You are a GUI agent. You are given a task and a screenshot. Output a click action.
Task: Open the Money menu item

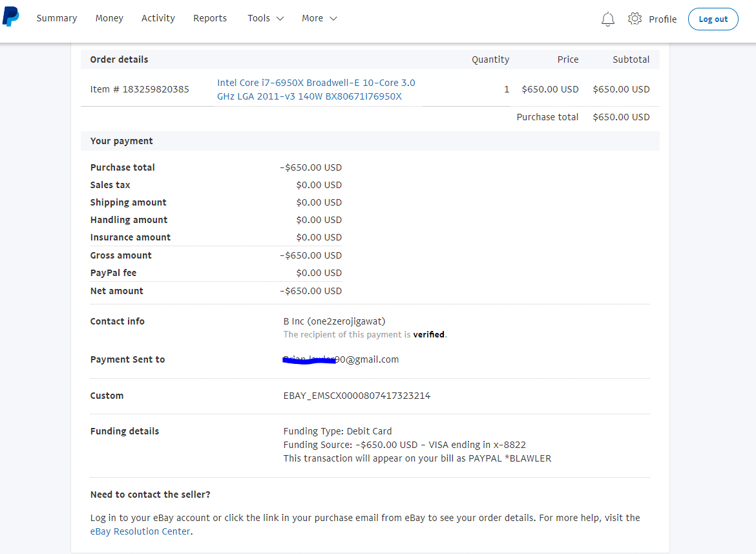point(109,18)
